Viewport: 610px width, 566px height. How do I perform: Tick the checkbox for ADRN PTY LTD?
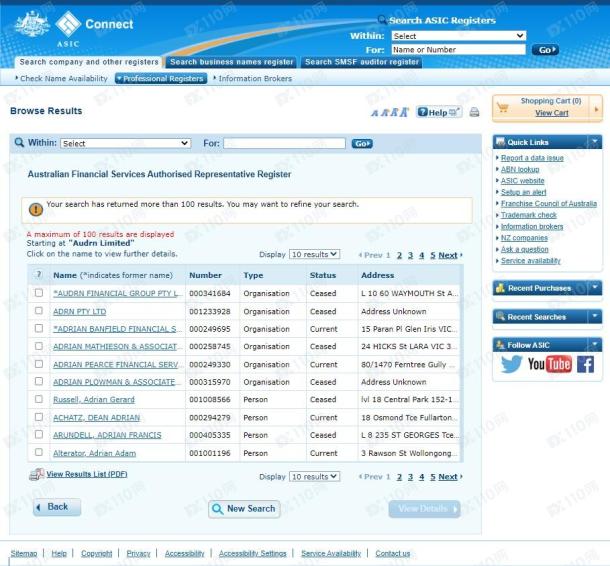[x=39, y=311]
